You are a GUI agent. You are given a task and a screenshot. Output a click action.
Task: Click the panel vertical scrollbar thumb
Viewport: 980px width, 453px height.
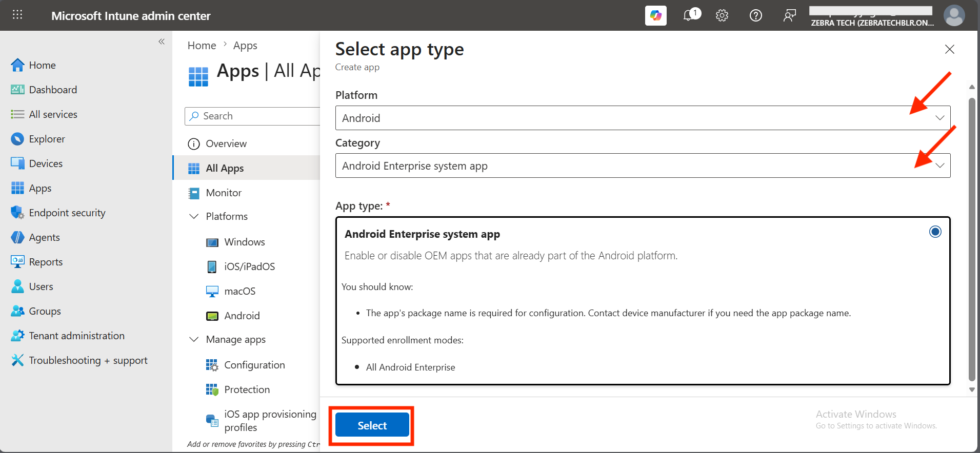[972, 239]
